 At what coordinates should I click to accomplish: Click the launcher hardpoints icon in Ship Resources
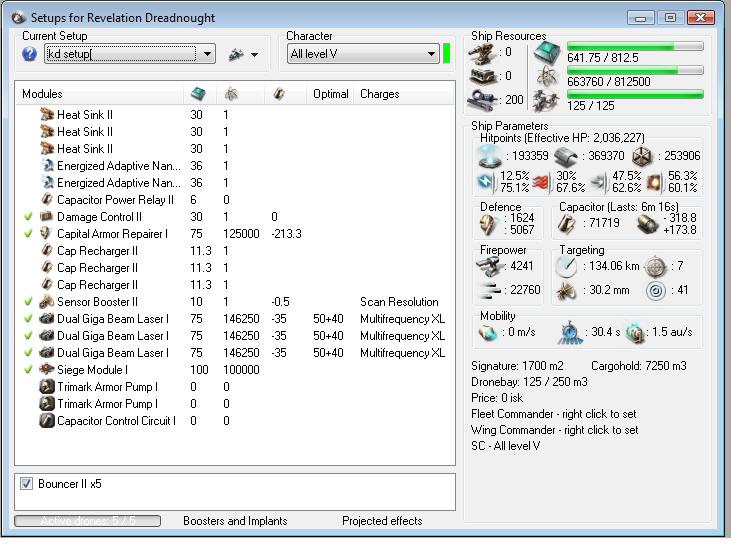(483, 76)
